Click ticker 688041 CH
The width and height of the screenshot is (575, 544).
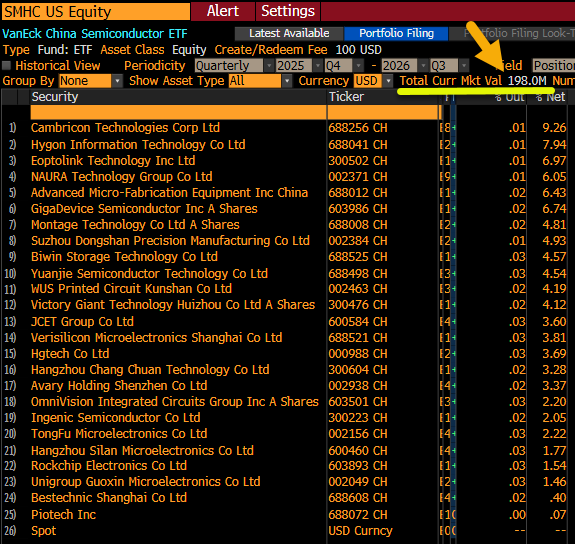click(358, 145)
